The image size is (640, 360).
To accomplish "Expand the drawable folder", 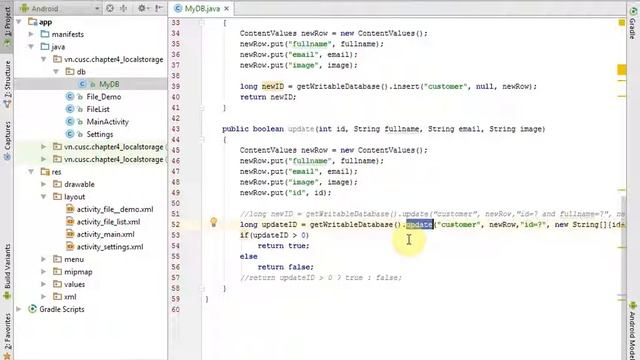I will (43, 184).
